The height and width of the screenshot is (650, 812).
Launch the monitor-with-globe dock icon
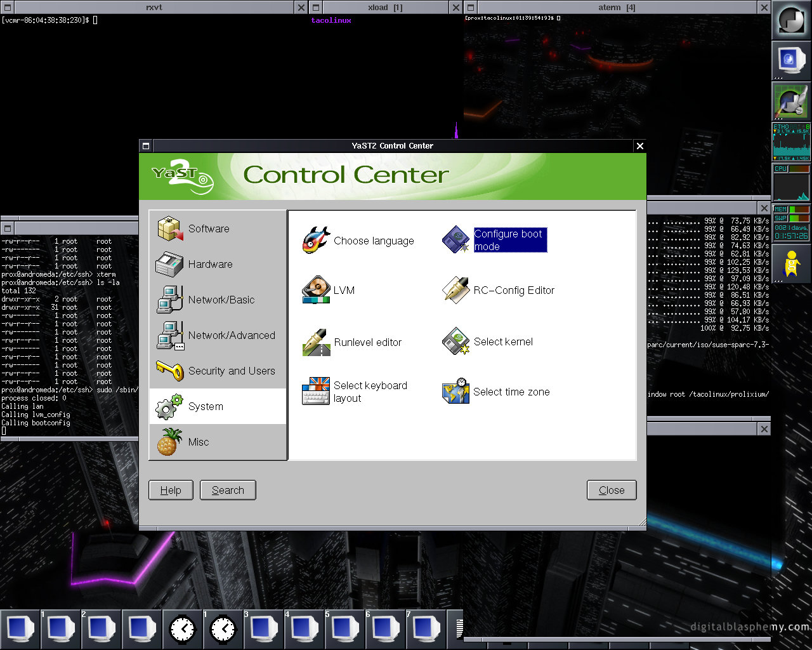tap(791, 60)
